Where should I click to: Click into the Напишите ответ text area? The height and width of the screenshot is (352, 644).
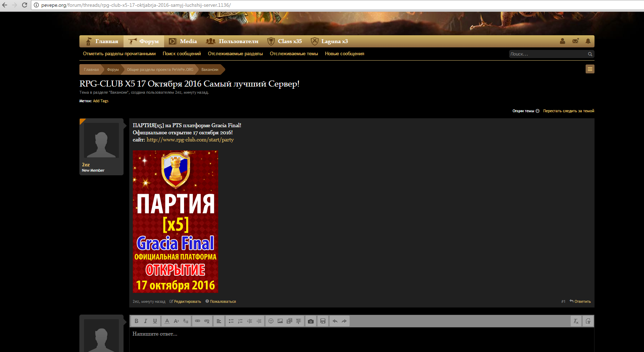pyautogui.click(x=362, y=340)
